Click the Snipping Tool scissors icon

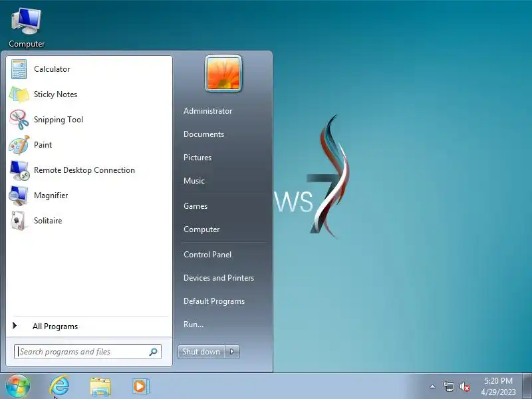[x=19, y=120]
